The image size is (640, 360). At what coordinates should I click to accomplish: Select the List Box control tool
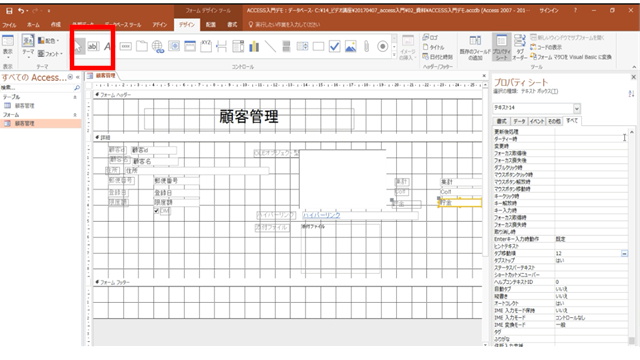(x=302, y=47)
